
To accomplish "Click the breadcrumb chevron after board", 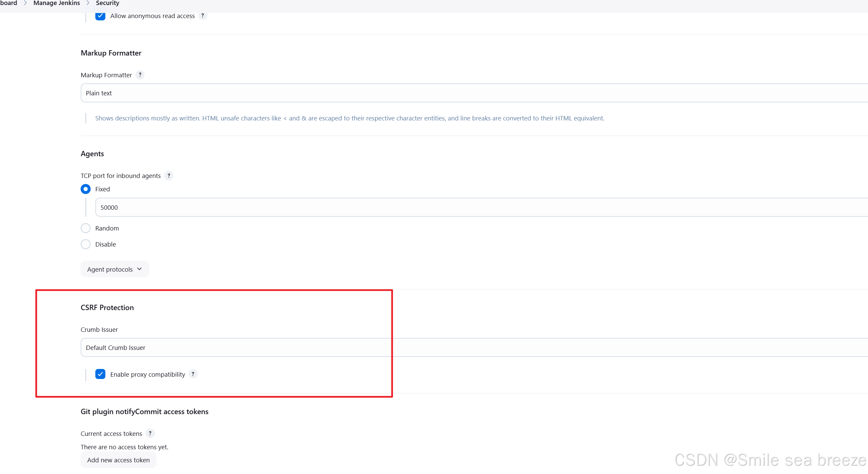I will point(25,3).
